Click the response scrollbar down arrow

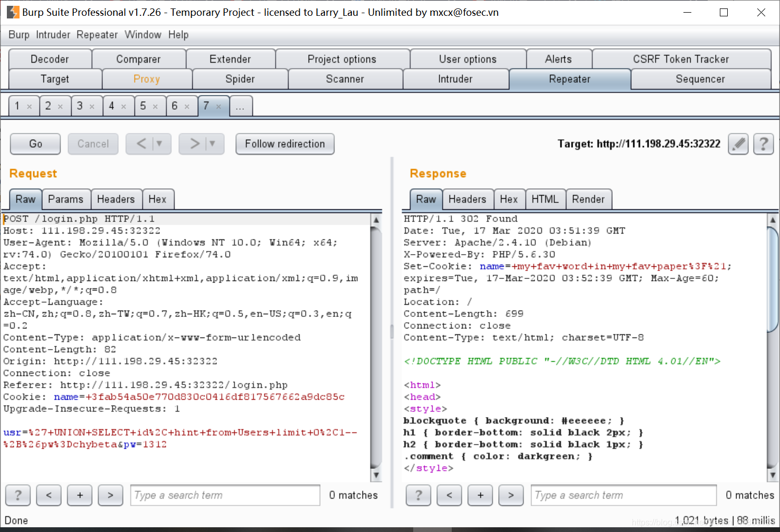point(773,475)
